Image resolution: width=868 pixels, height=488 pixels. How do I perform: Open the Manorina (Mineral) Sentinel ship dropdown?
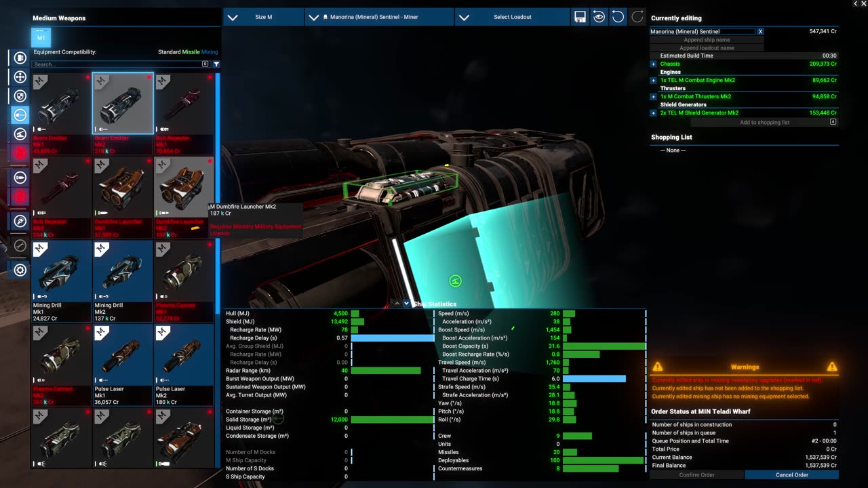380,17
